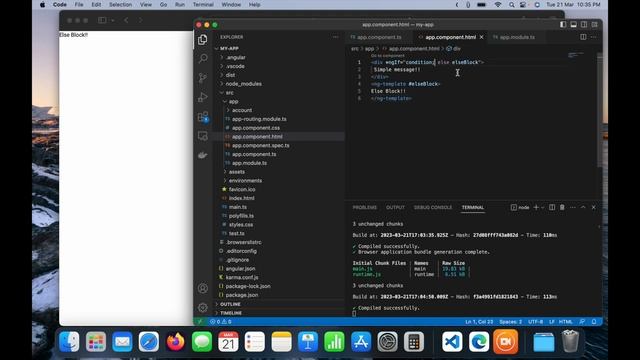Toggle the bottom panel layout button
The height and width of the screenshot is (360, 640).
pos(573,24)
